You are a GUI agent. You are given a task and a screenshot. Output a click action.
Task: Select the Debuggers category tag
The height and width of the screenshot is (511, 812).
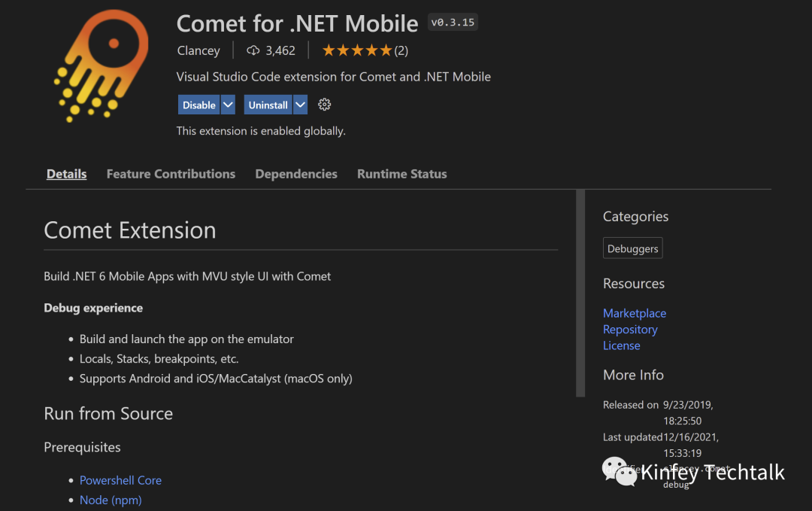[633, 248]
